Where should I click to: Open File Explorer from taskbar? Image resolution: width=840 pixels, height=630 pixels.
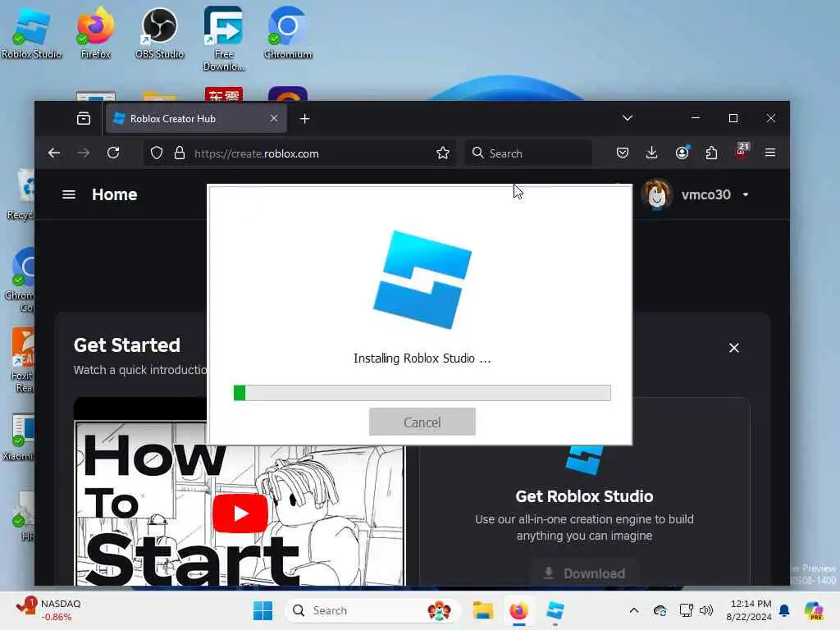point(482,610)
